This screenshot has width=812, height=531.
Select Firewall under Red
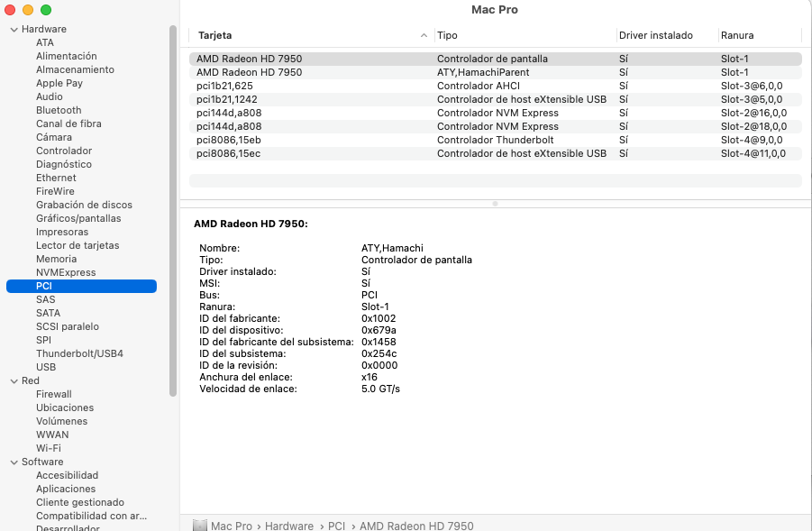(x=54, y=394)
